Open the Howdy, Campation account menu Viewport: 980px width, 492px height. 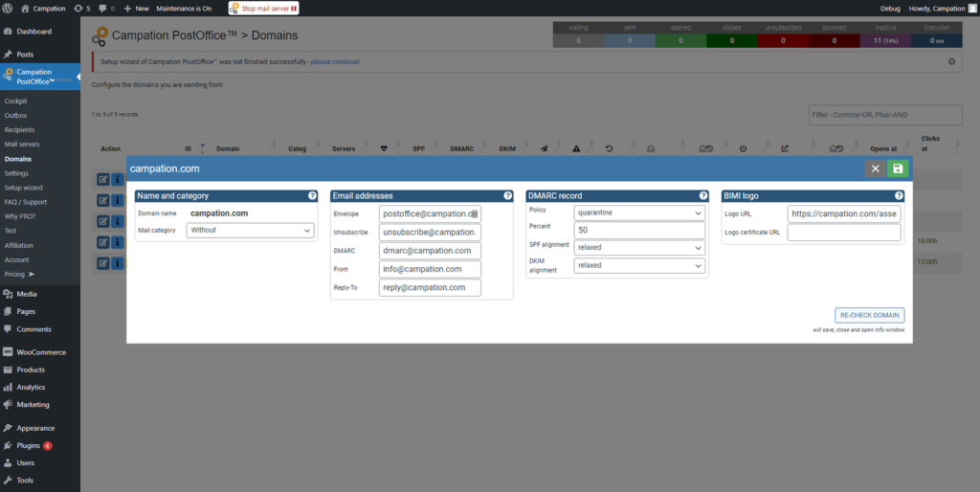coord(943,9)
